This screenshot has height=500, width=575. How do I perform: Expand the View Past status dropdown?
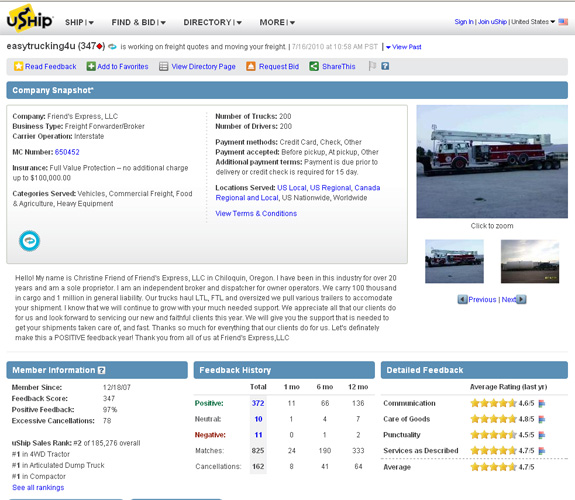point(403,47)
